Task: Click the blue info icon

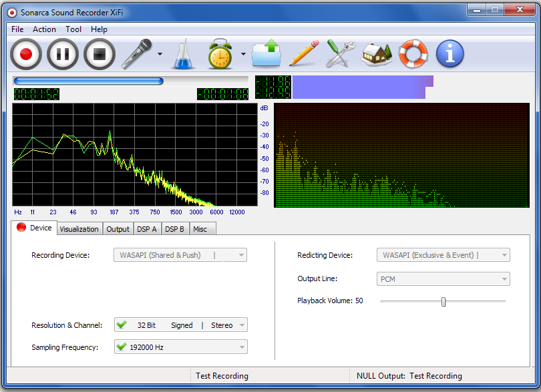Action: pos(450,53)
